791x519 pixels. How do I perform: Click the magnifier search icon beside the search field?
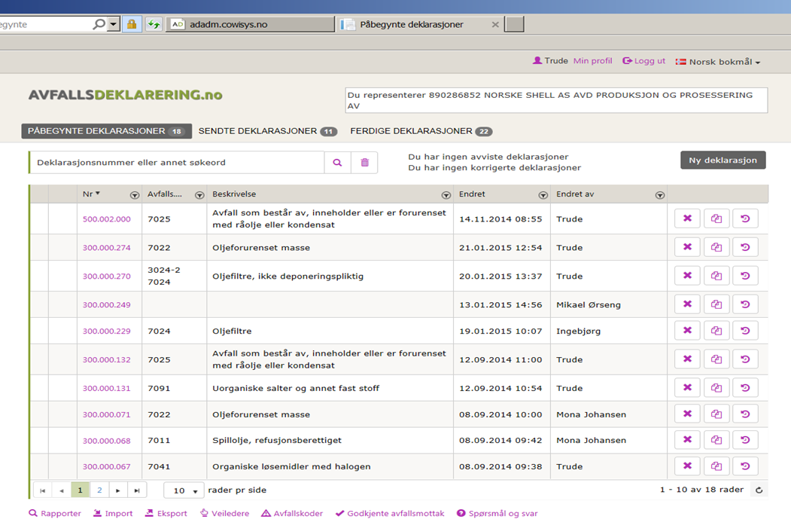click(337, 162)
